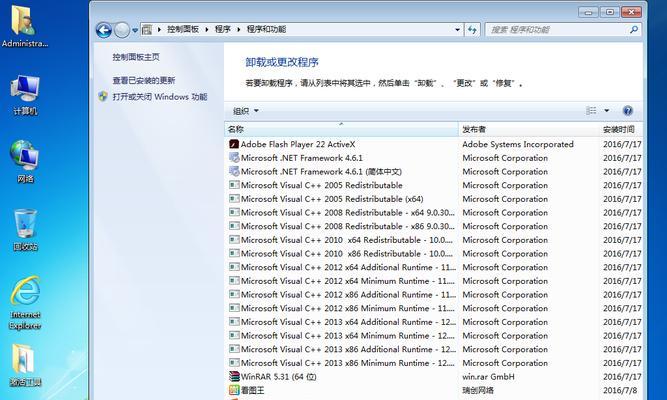Screen dimensions: 667x400
Task: Click Adobe Flash Player 22 ActiveX icon
Action: click(234, 144)
